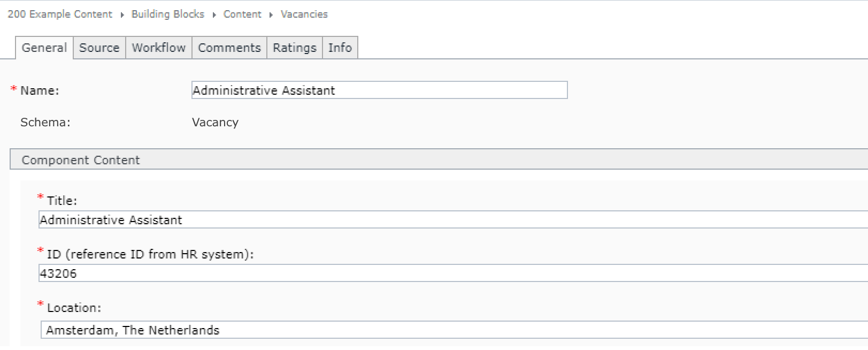Open Building Blocks in breadcrumb
This screenshot has height=350, width=868.
point(168,14)
